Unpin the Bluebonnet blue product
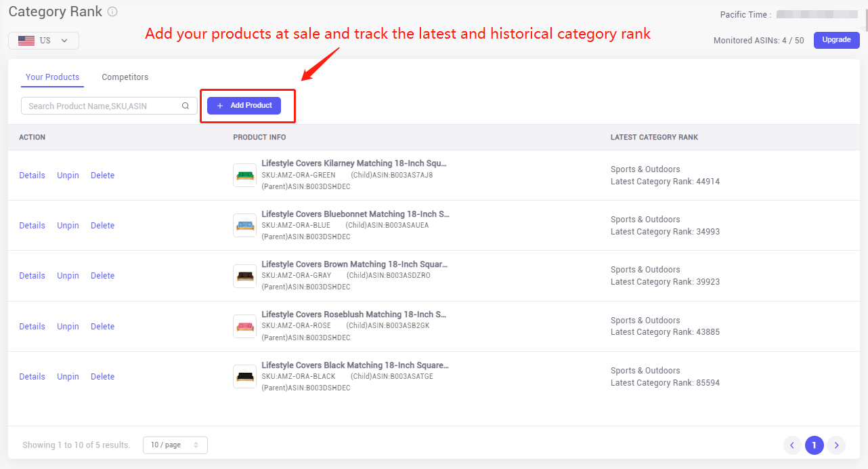868x469 pixels. tap(68, 226)
